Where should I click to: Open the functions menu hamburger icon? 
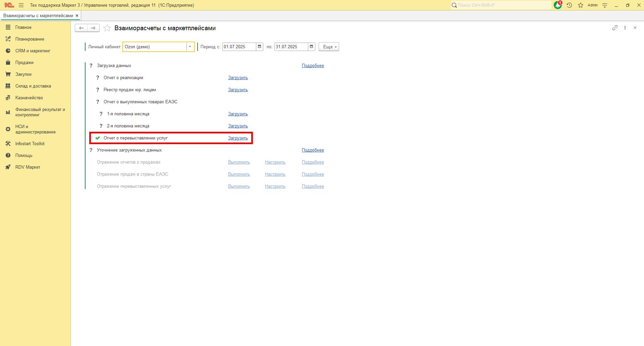(21, 5)
